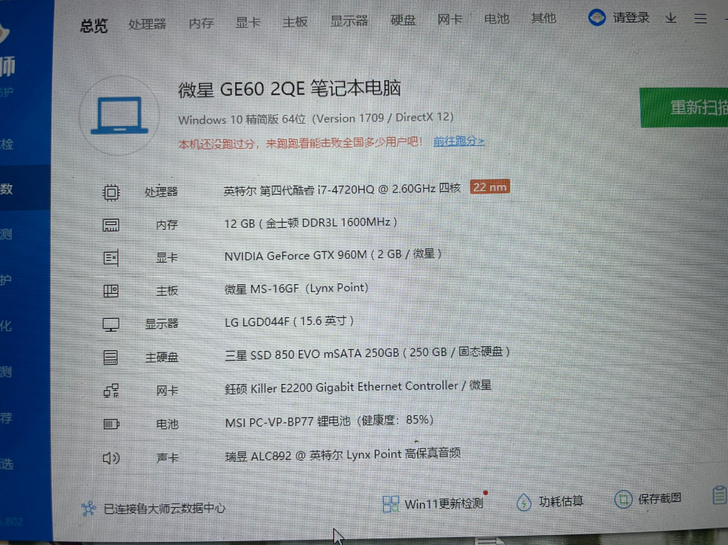Viewport: 728px width, 545px height.
Task: Click the graphics card icon
Action: tap(111, 258)
